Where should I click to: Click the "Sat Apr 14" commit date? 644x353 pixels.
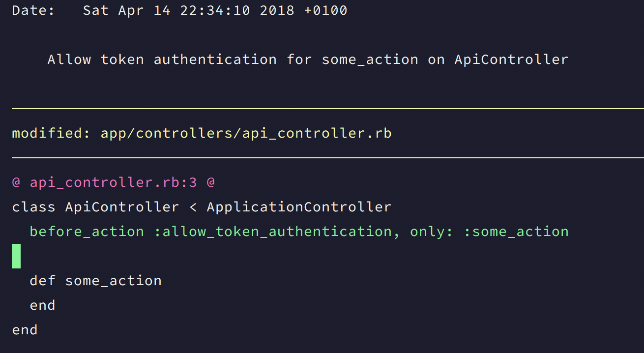[126, 10]
